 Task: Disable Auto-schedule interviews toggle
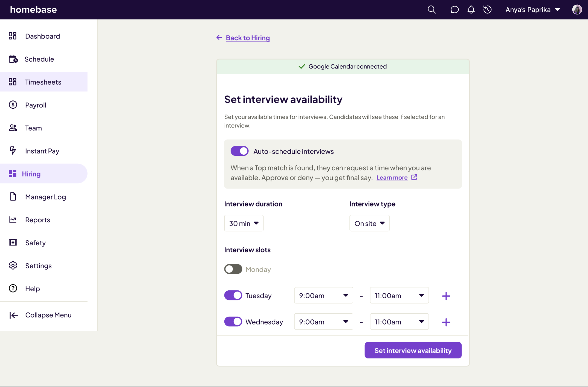239,151
